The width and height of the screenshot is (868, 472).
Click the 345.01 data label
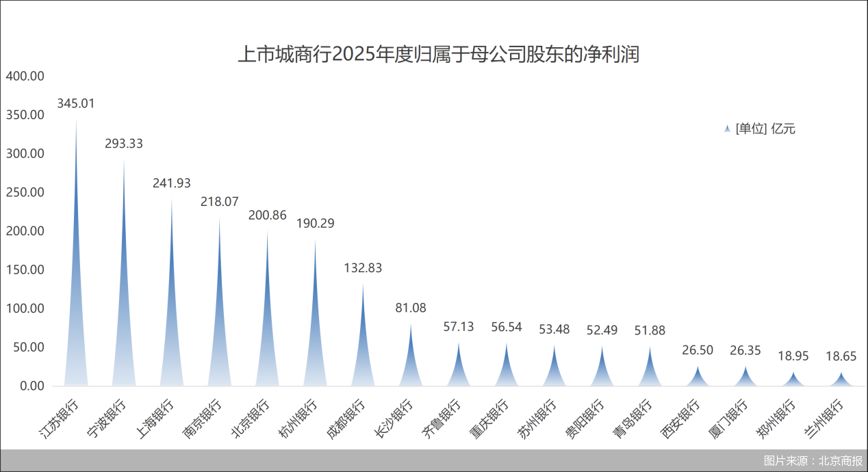click(76, 104)
